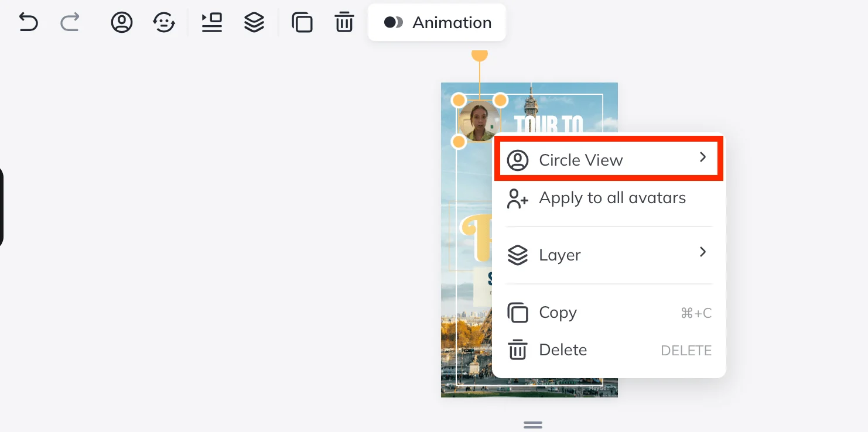Open the layers stack icon in toolbar
This screenshot has width=868, height=432.
pyautogui.click(x=254, y=23)
